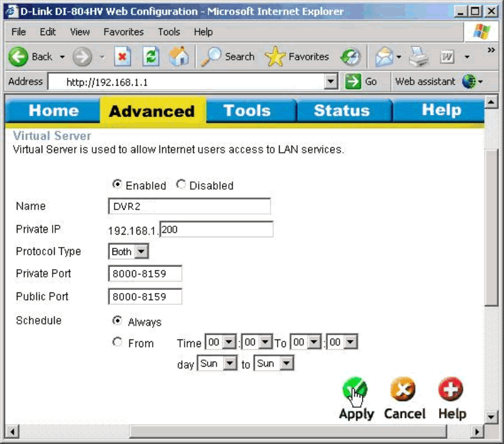Stop page loading with red X icon

click(122, 57)
